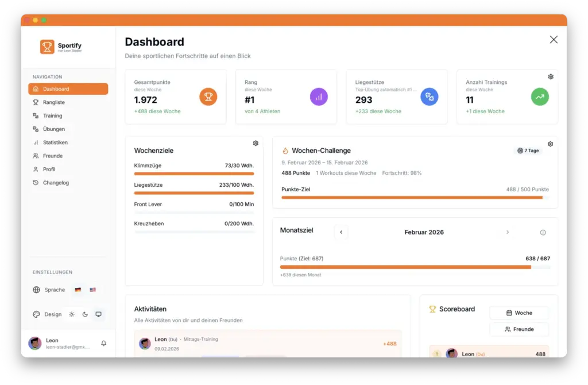Open Wochenziele settings gear icon
Viewport: 588px width, 385px height.
click(x=256, y=143)
